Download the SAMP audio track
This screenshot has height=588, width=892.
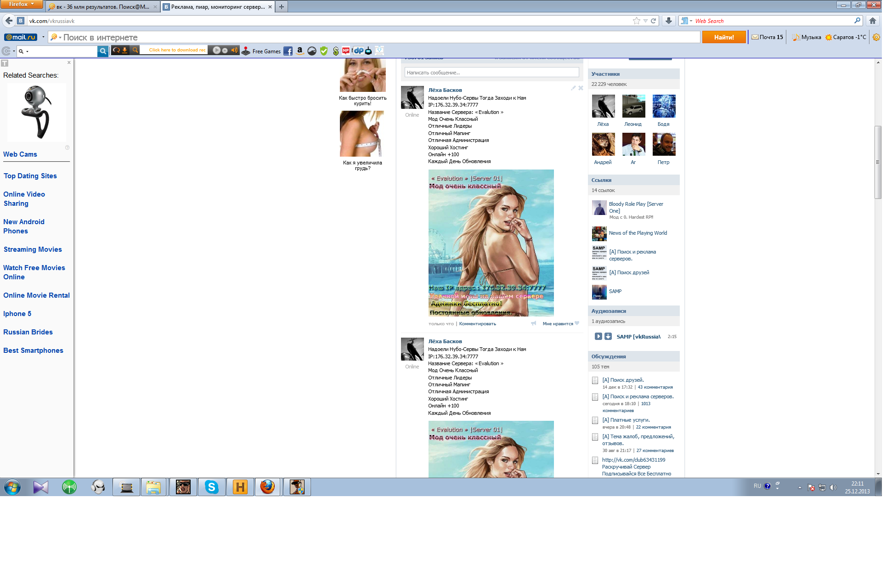click(608, 336)
